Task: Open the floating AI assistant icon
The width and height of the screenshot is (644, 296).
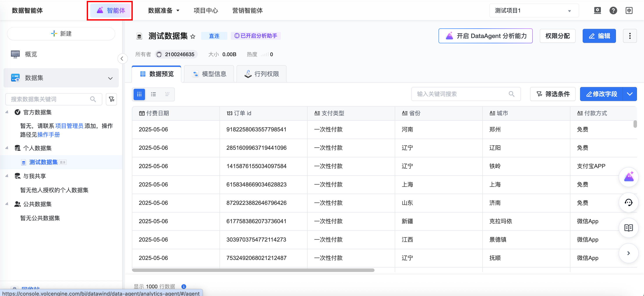Action: coord(628,177)
